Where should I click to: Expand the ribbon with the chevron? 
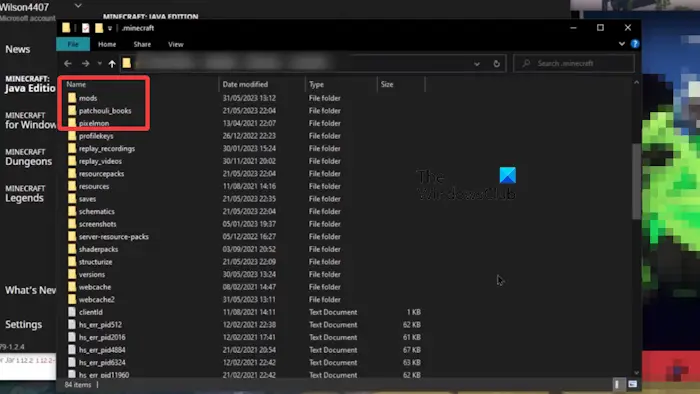[x=621, y=44]
